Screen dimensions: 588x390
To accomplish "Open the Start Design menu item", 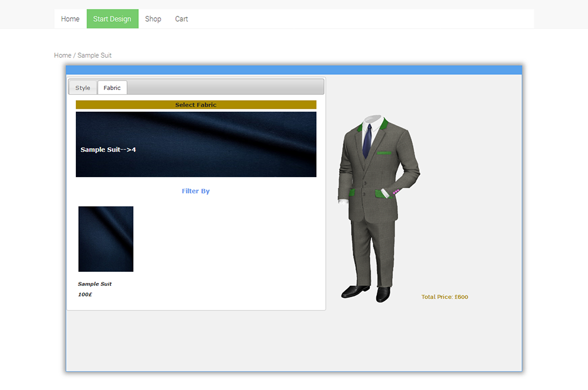I will (x=112, y=19).
